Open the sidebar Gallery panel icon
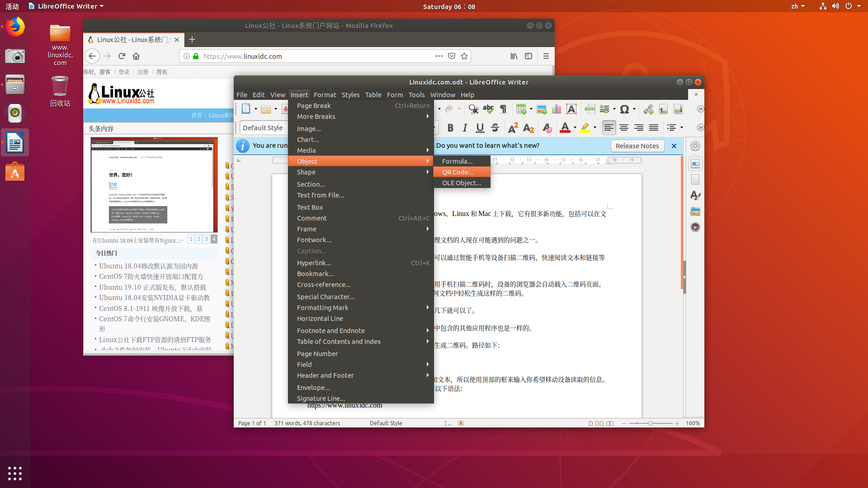The width and height of the screenshot is (868, 488). pos(695,211)
